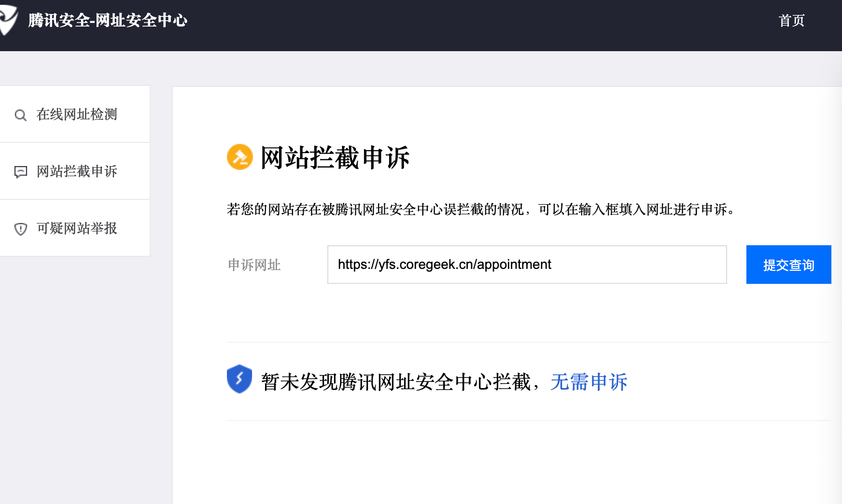The width and height of the screenshot is (842, 504).
Task: Click the 无需申诉 blue result text
Action: pyautogui.click(x=589, y=382)
